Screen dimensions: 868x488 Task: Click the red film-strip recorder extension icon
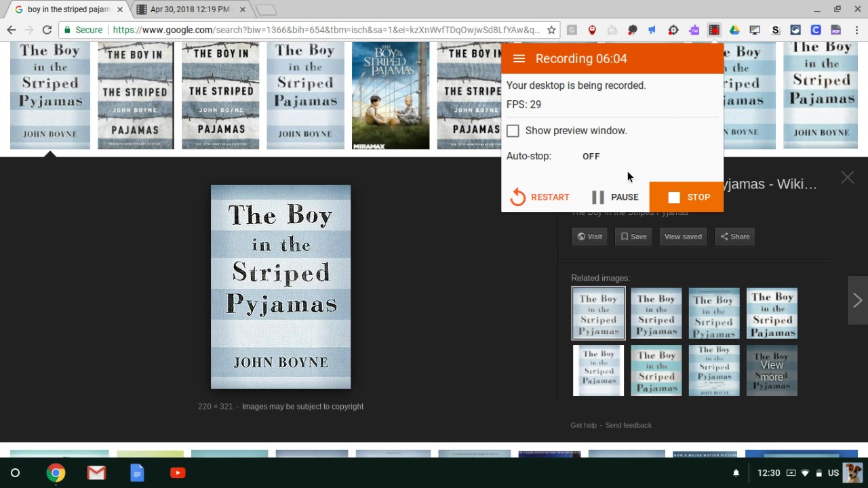click(x=714, y=30)
